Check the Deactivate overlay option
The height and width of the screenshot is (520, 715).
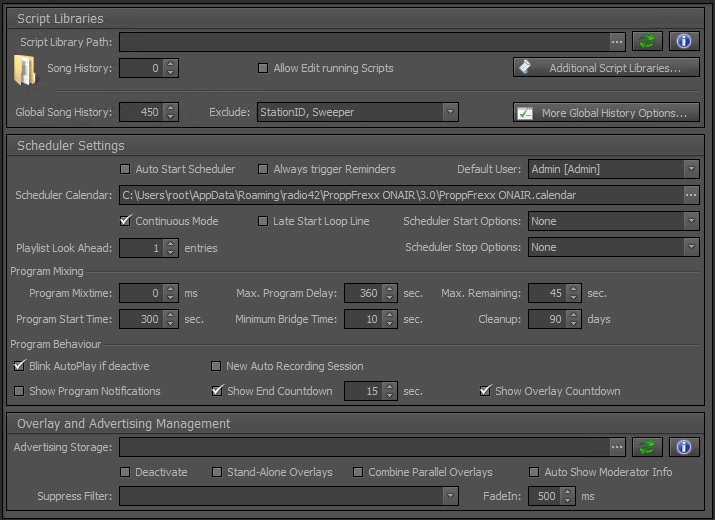[x=124, y=472]
